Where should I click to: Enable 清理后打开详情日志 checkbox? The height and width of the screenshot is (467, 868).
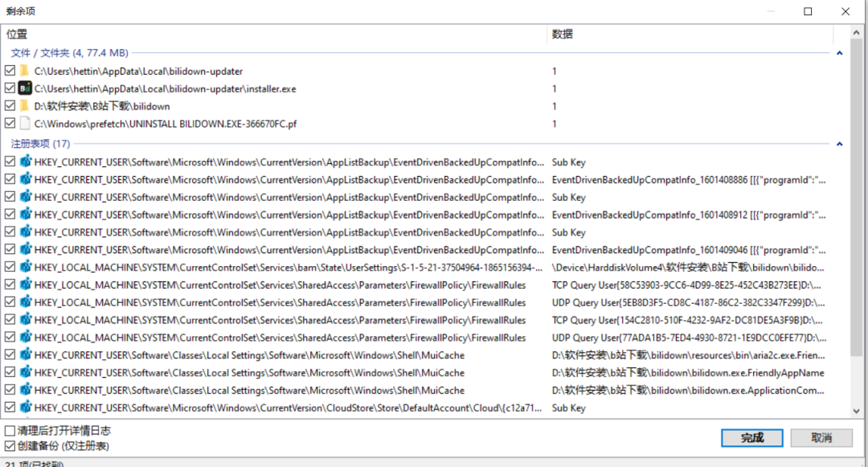coord(10,431)
